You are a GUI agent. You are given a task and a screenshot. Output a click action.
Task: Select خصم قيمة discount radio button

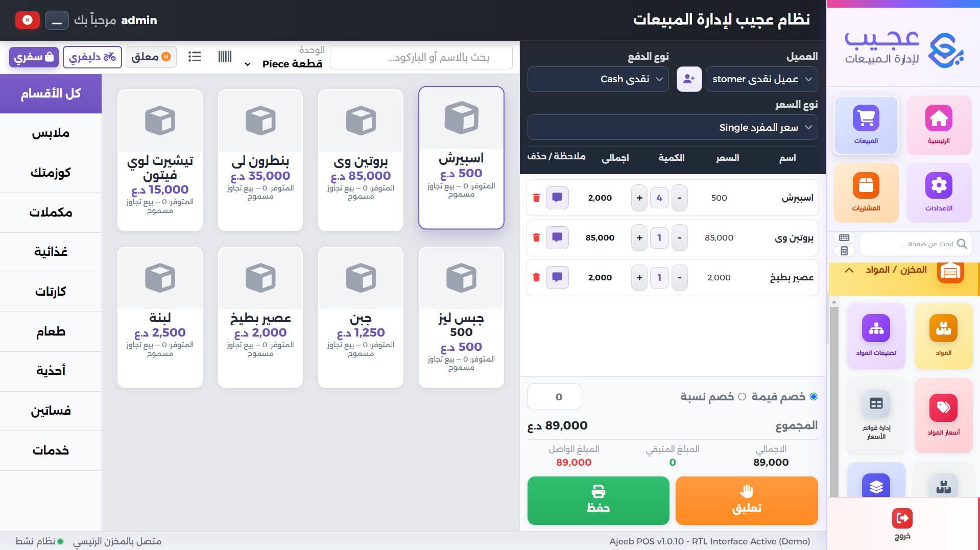pyautogui.click(x=814, y=397)
